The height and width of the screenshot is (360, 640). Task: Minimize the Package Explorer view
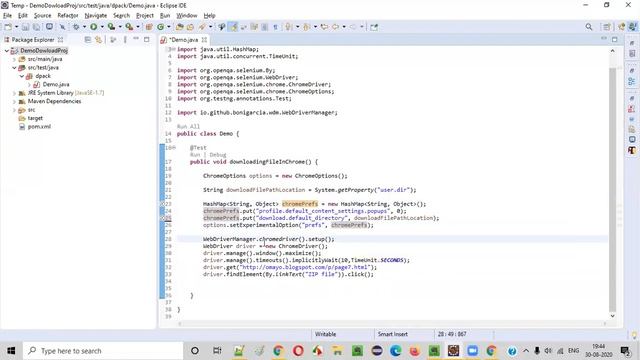pyautogui.click(x=136, y=39)
